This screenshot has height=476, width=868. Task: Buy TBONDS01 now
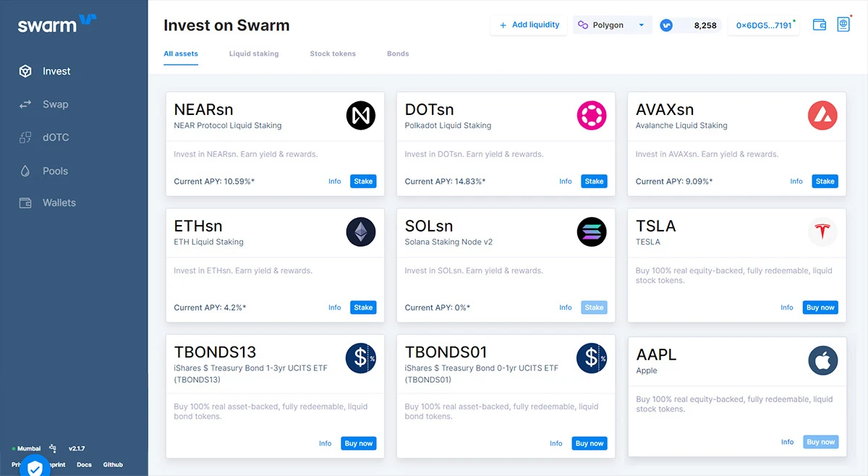(x=590, y=443)
